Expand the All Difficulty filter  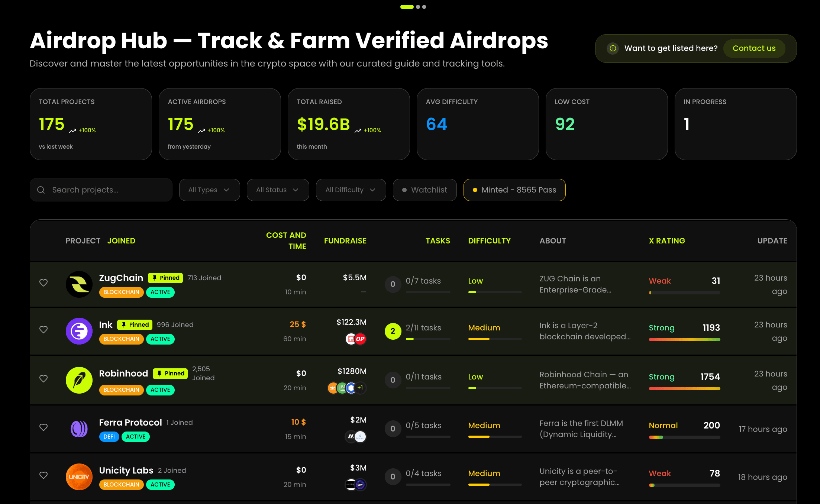tap(351, 190)
